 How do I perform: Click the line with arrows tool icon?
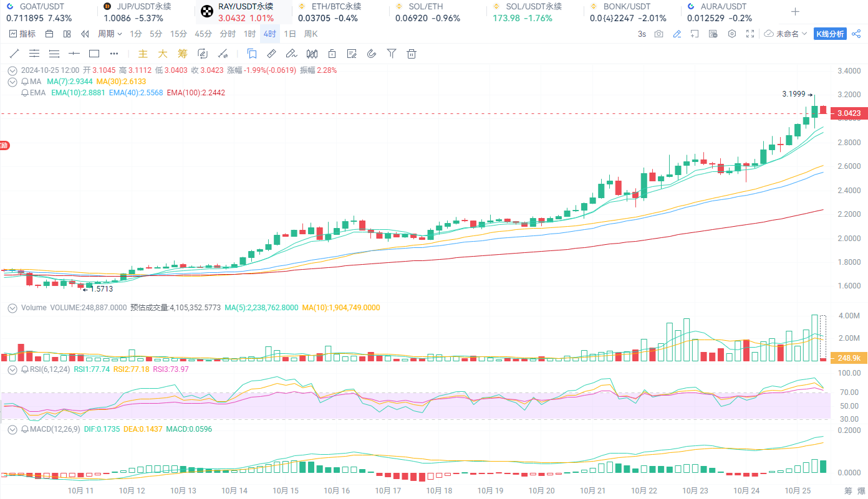click(x=222, y=54)
